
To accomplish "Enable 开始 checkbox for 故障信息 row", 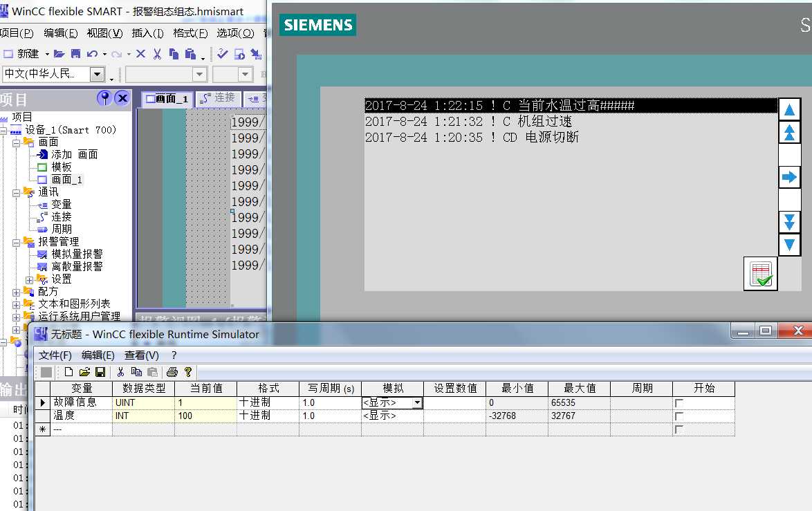I will (679, 403).
